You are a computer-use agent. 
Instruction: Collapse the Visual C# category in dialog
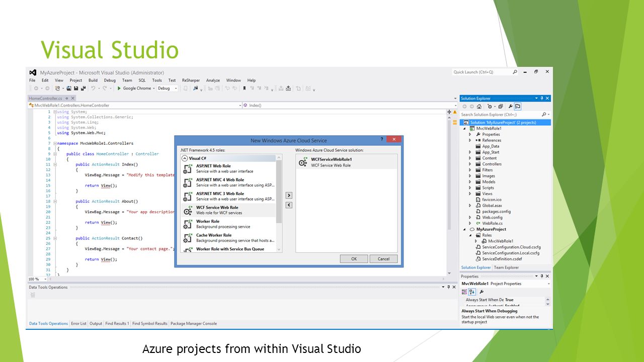tap(185, 158)
